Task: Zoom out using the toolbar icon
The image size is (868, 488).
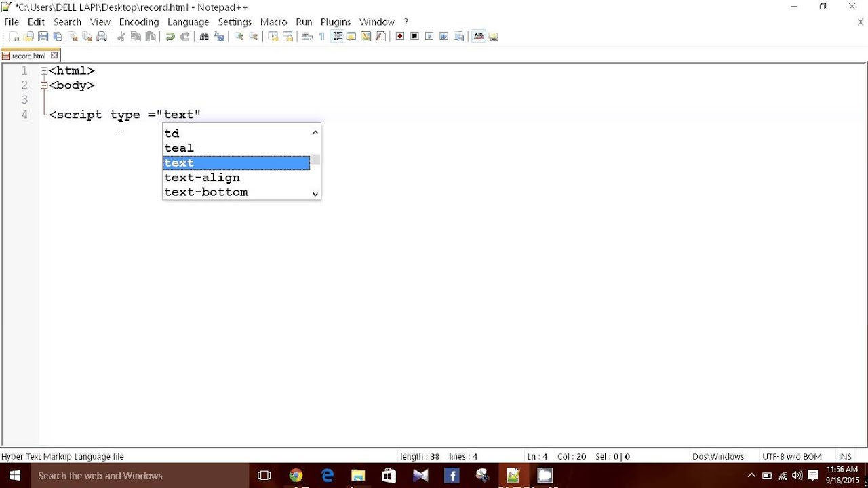Action: click(254, 37)
